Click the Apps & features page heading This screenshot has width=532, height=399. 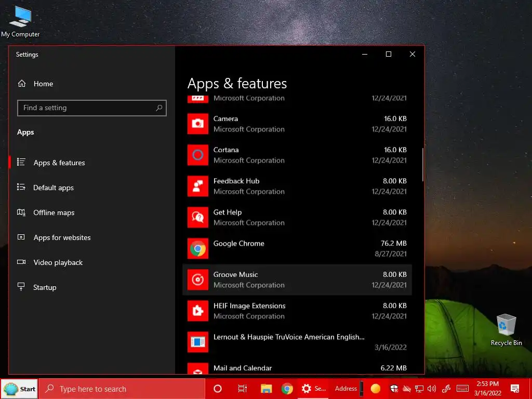coord(237,84)
